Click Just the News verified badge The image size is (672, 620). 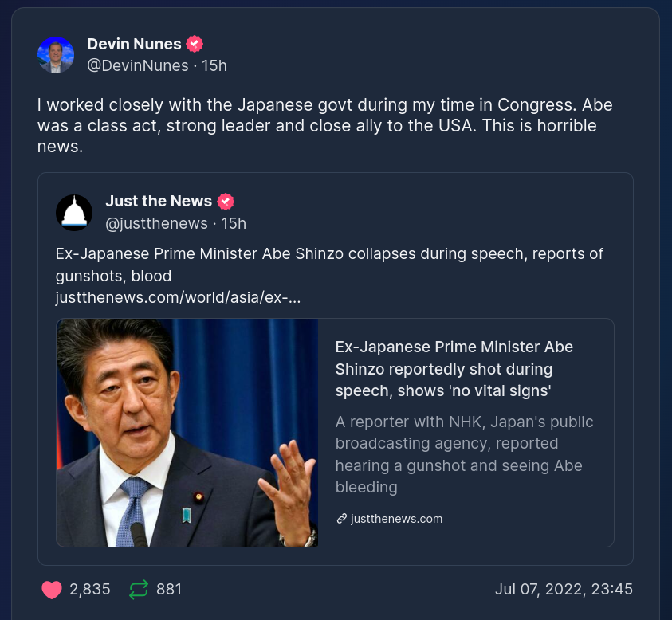[x=226, y=202]
